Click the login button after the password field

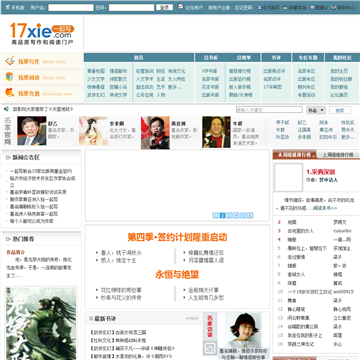(164, 7)
